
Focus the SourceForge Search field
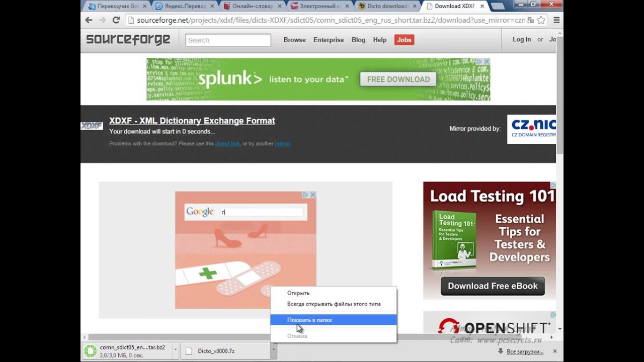tap(228, 40)
